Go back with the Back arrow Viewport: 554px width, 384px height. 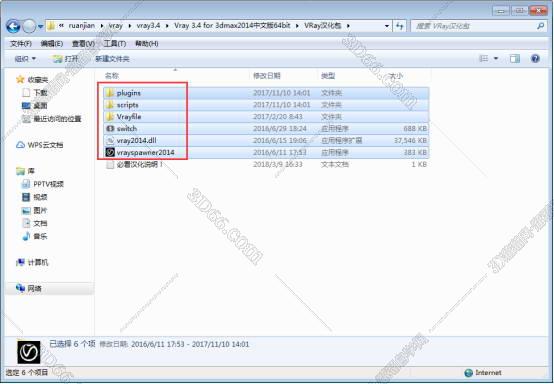(x=13, y=26)
